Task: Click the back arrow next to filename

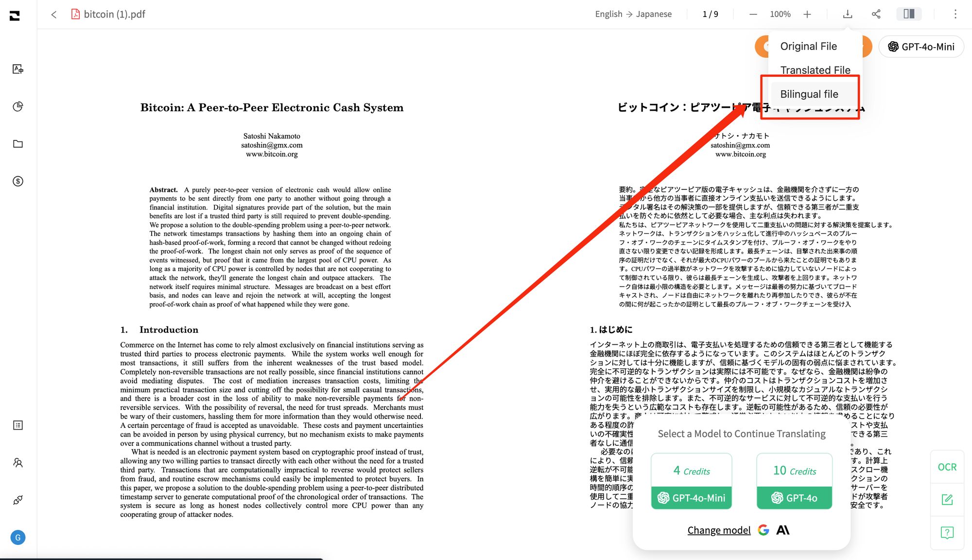Action: [54, 15]
